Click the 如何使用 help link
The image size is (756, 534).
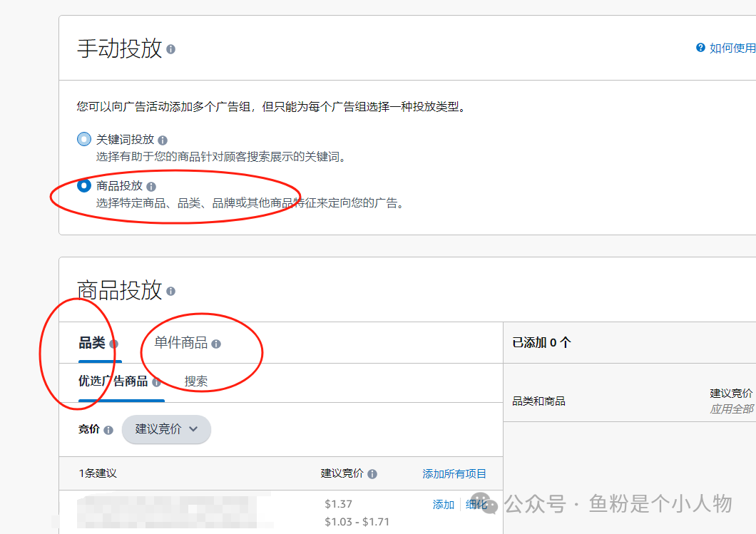pyautogui.click(x=732, y=48)
